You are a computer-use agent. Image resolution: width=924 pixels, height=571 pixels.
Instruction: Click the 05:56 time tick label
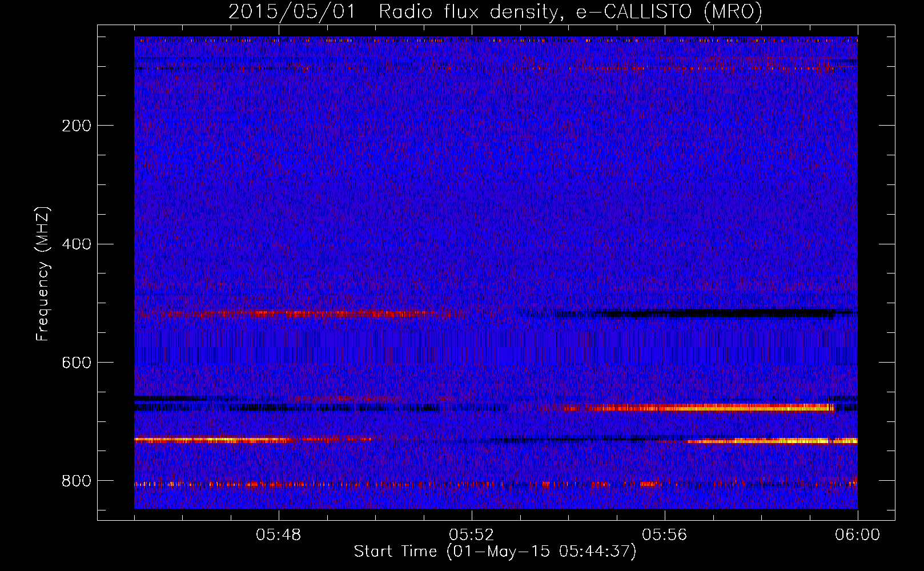pyautogui.click(x=665, y=535)
